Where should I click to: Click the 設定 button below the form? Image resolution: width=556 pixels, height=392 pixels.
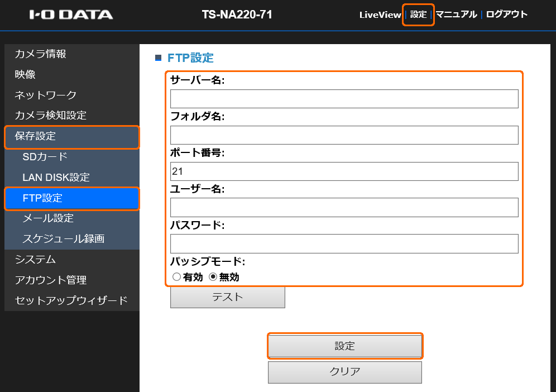(x=344, y=346)
